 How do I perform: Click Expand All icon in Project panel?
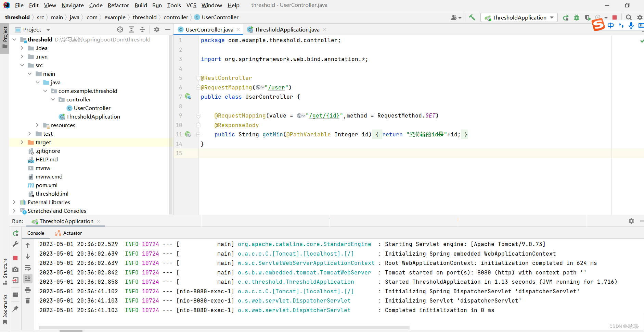tap(131, 29)
